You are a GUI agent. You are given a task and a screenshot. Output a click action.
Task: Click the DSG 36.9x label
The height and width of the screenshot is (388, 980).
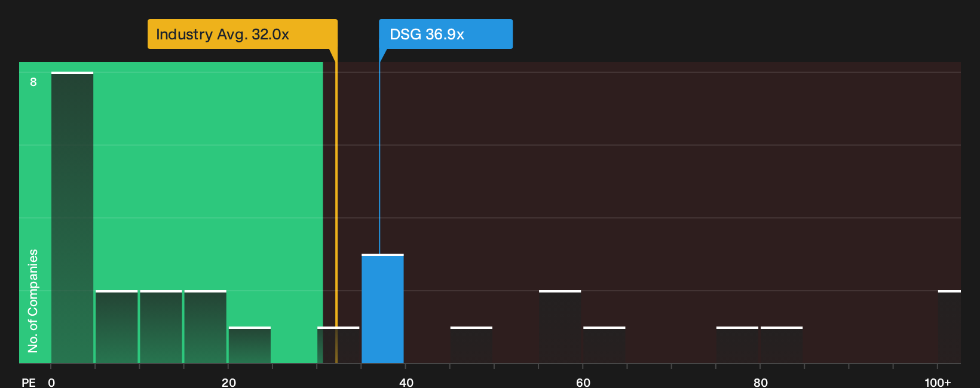point(446,34)
